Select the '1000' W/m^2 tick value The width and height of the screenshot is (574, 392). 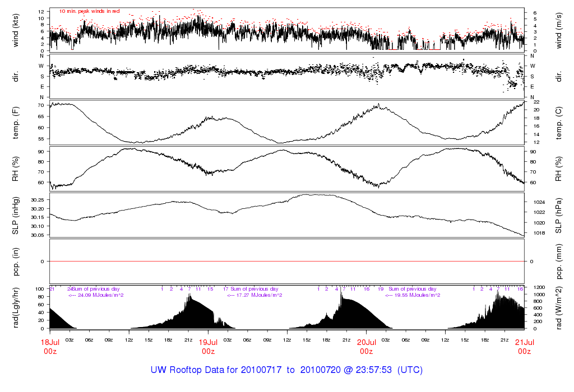point(539,295)
